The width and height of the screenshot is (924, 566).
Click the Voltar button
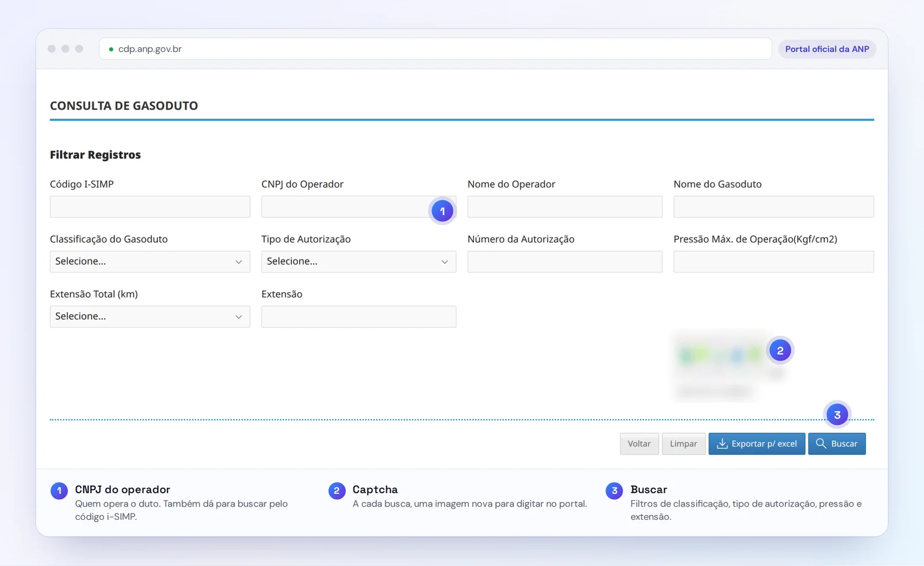click(x=639, y=444)
